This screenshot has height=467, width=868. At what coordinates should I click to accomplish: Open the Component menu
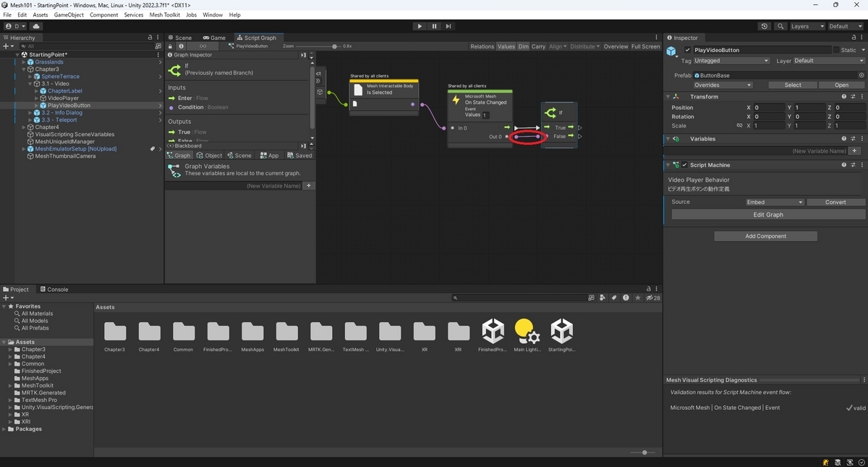tap(103, 14)
